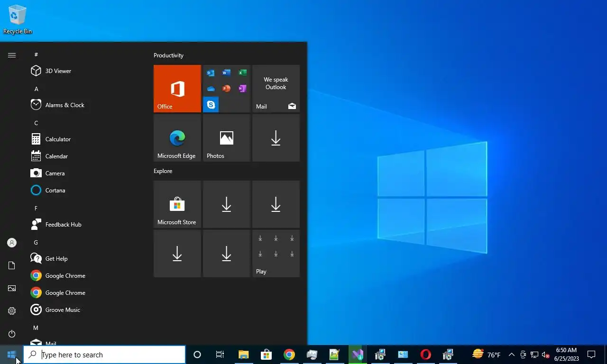The image size is (607, 364).
Task: Select the Recycle Bin desktop icon
Action: pos(18,19)
